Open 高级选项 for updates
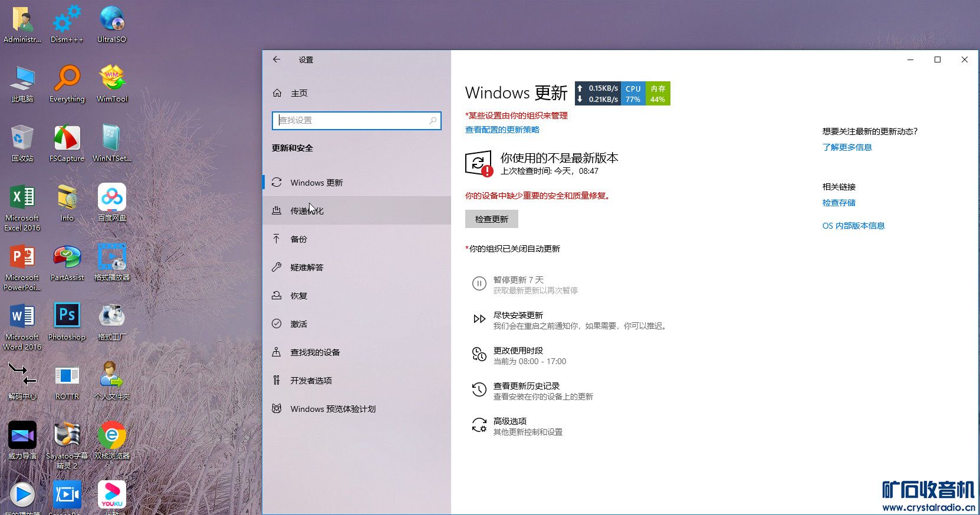980x515 pixels. click(x=517, y=426)
